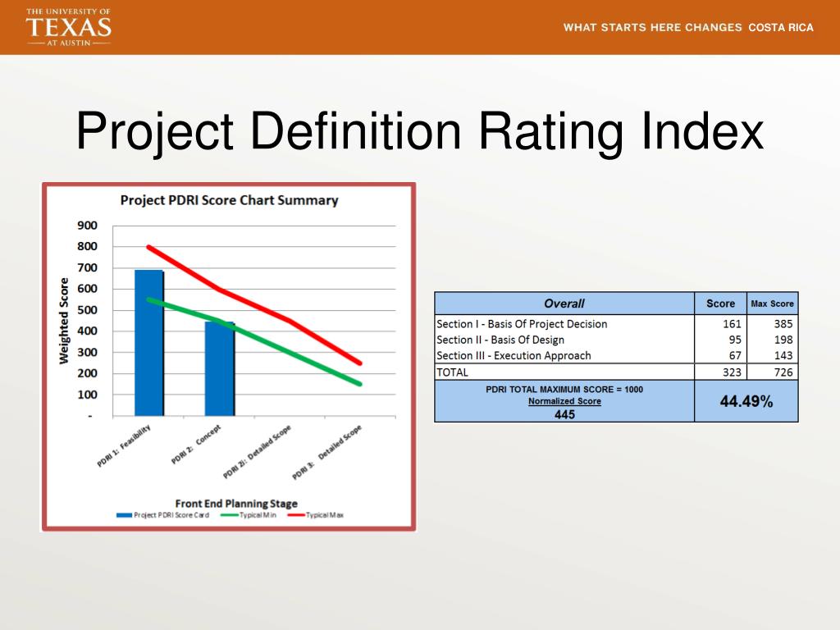The image size is (840, 630).
Task: Click the 'Overall' table header
Action: [x=564, y=304]
